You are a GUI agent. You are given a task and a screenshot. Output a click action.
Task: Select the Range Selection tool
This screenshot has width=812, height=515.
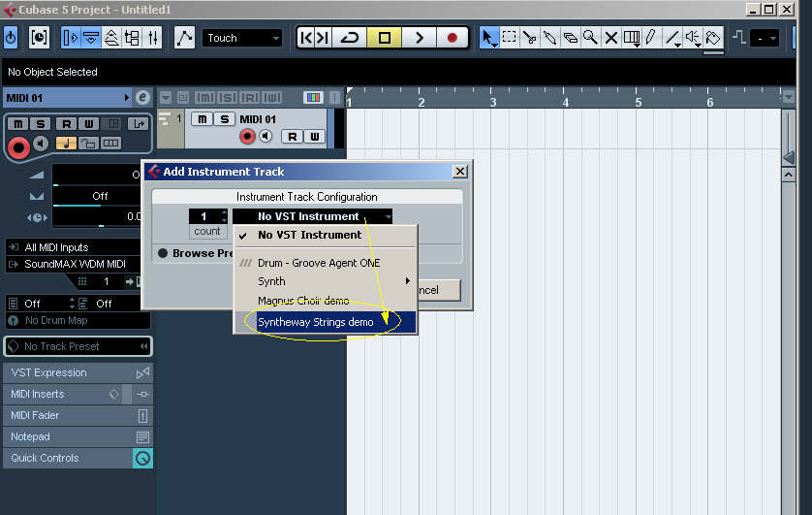(x=510, y=38)
